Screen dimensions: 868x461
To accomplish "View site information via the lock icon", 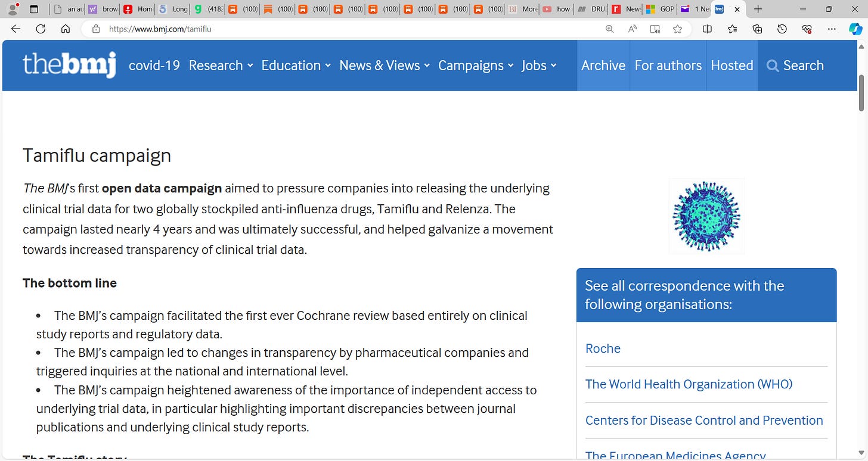I will 95,29.
